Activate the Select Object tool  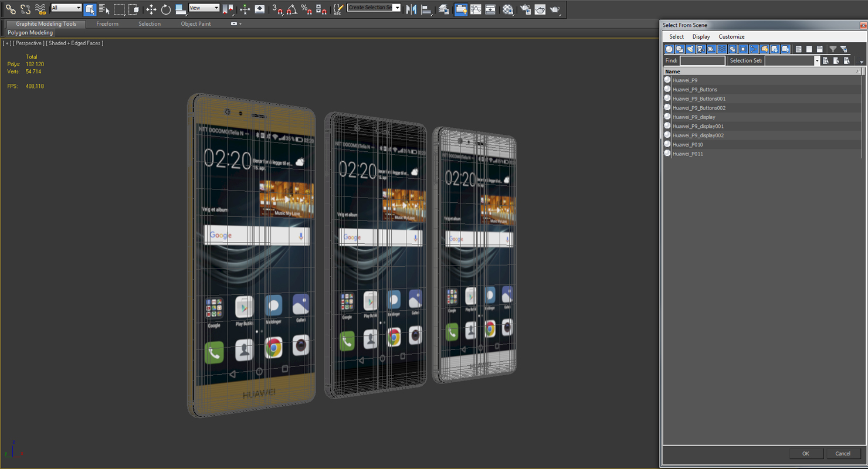coord(90,9)
